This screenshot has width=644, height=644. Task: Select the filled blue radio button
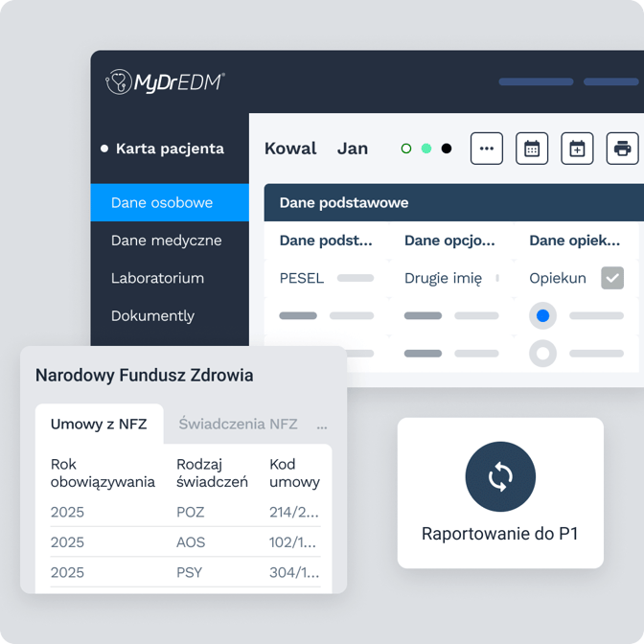click(542, 315)
